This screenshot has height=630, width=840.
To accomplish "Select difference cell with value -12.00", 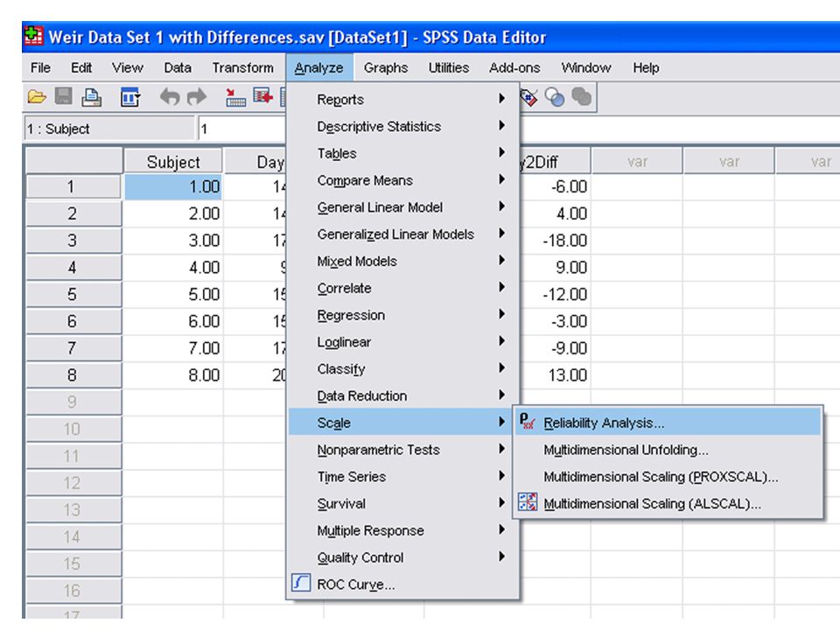I will click(x=555, y=294).
